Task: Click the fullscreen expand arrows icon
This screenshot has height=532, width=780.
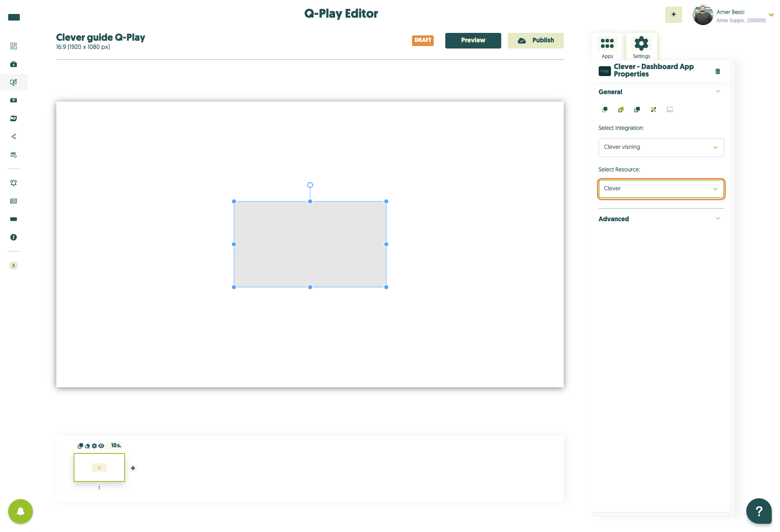Action: (653, 110)
